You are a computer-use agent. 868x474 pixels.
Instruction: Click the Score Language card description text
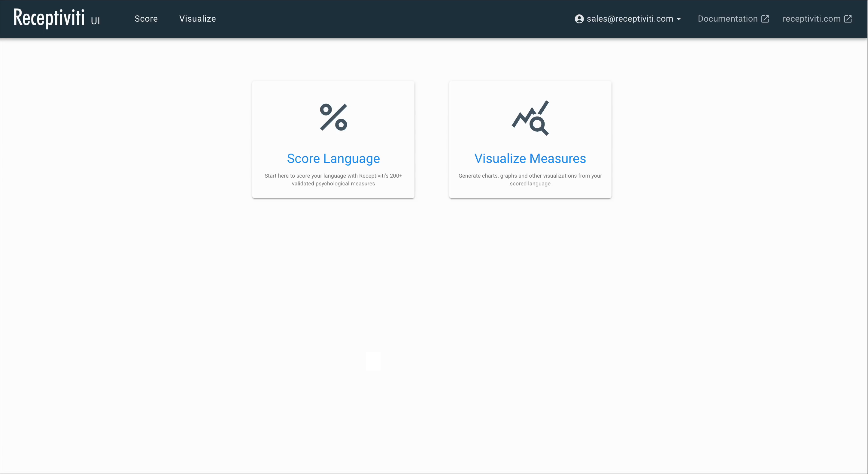tap(333, 180)
